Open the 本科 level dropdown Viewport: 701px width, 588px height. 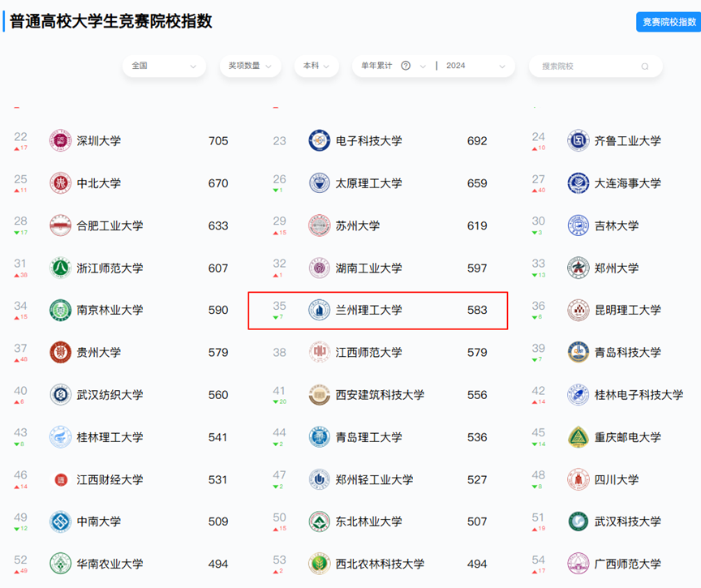[316, 66]
